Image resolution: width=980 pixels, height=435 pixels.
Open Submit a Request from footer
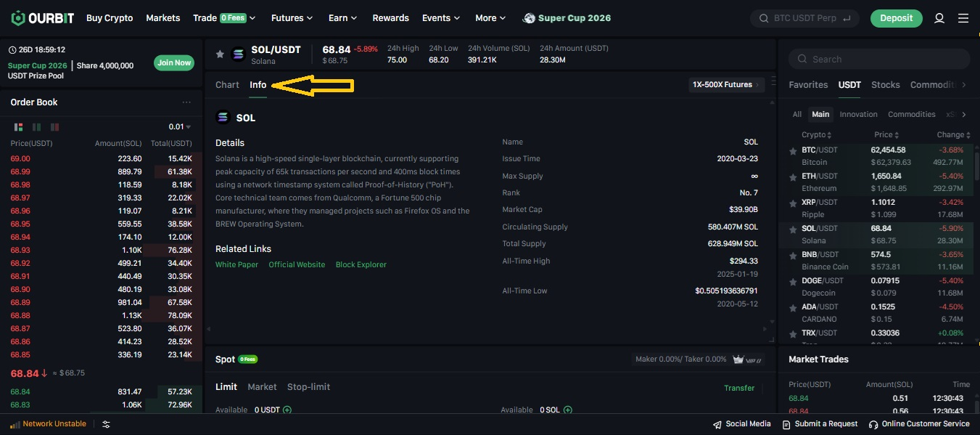click(x=820, y=424)
